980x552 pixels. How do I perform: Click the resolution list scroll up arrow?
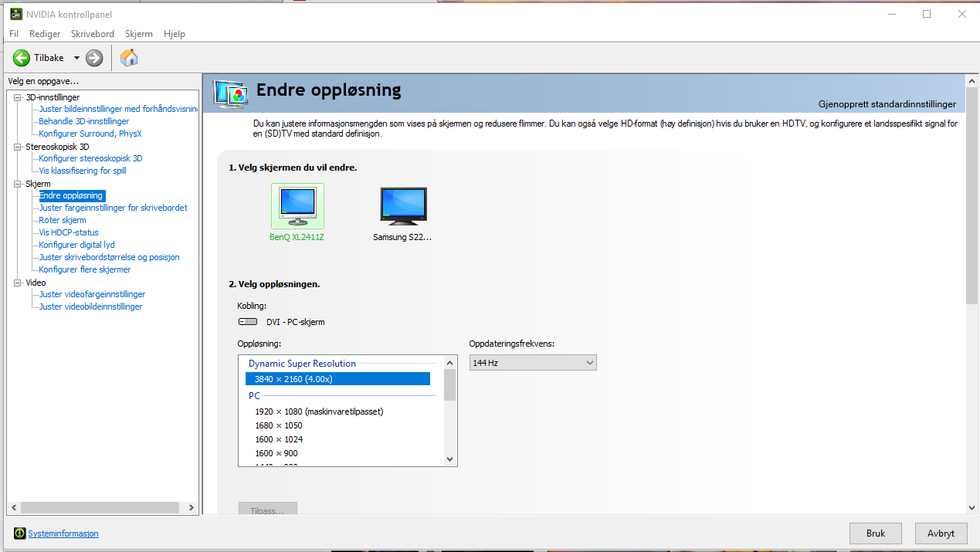(x=450, y=363)
